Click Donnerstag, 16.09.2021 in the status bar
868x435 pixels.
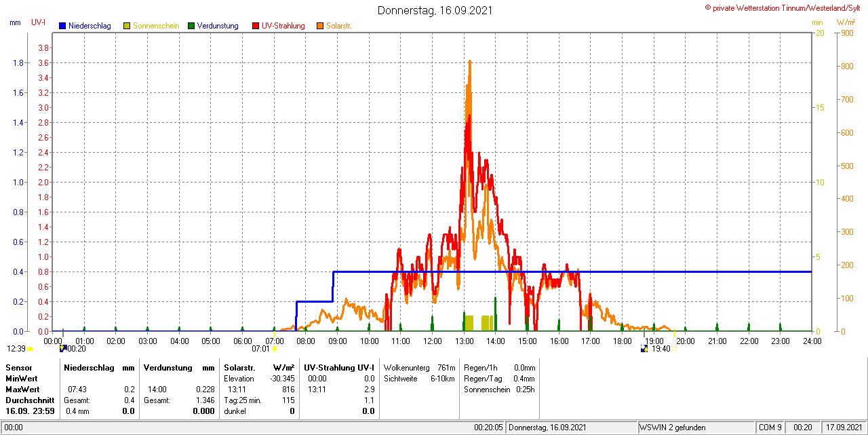pyautogui.click(x=546, y=428)
